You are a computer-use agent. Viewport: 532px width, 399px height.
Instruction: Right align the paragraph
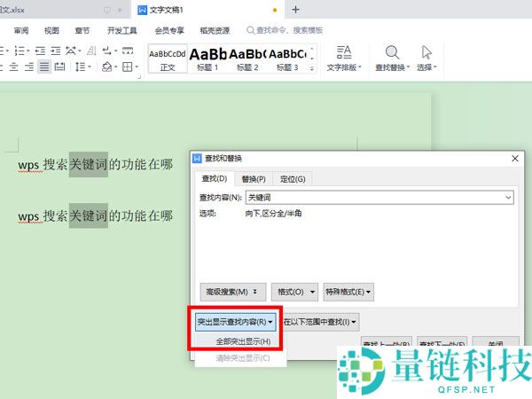29,66
